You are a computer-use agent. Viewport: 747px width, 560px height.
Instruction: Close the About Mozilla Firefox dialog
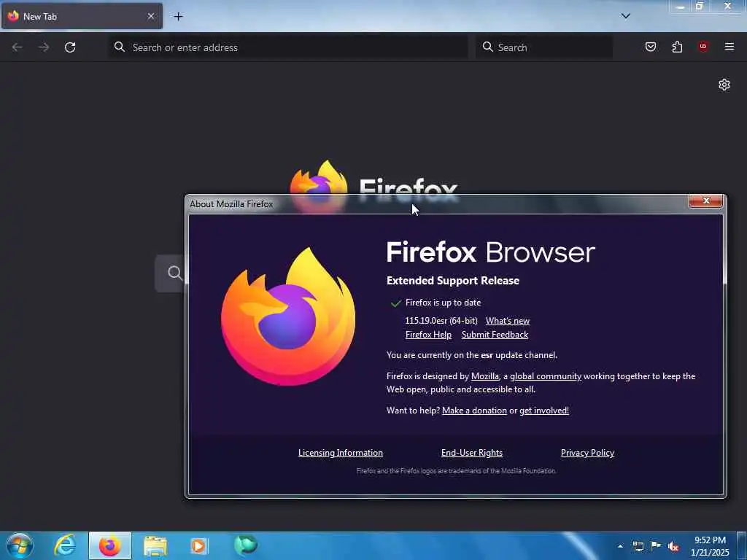click(706, 201)
